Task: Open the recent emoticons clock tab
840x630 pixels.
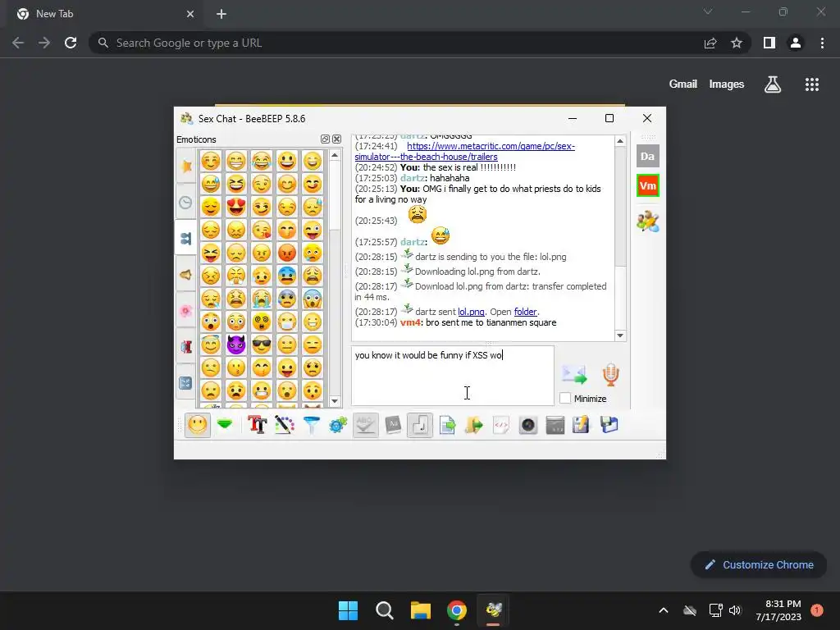Action: (186, 203)
